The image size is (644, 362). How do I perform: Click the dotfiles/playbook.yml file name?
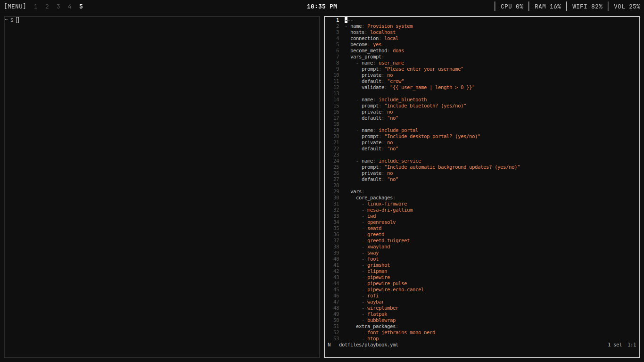point(369,345)
